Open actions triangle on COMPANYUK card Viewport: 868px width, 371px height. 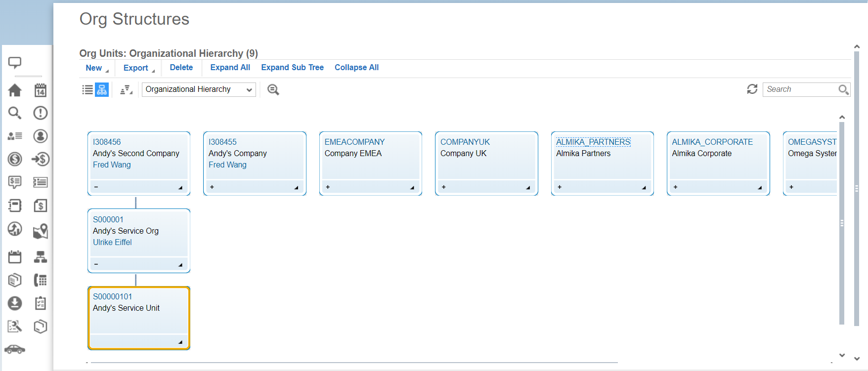point(528,188)
